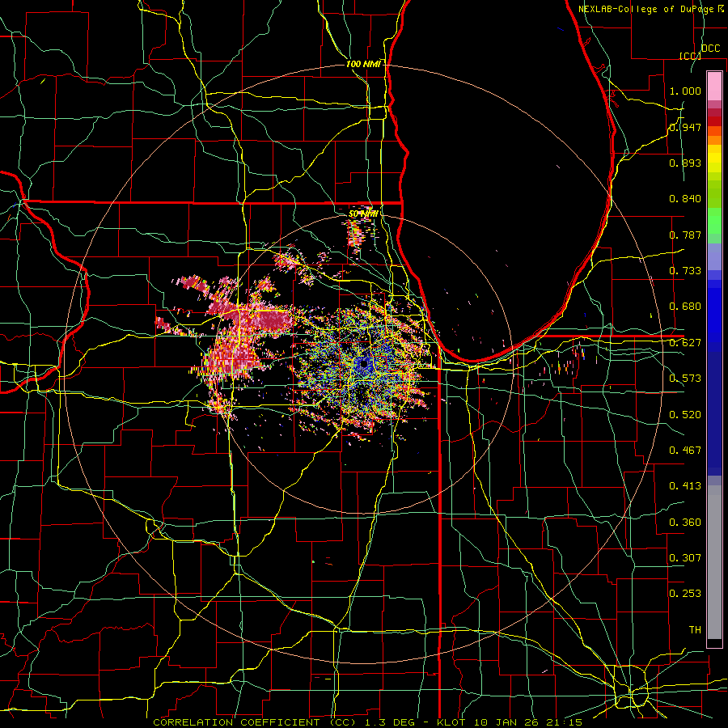Click the TH threshold label on the scale

(x=695, y=630)
